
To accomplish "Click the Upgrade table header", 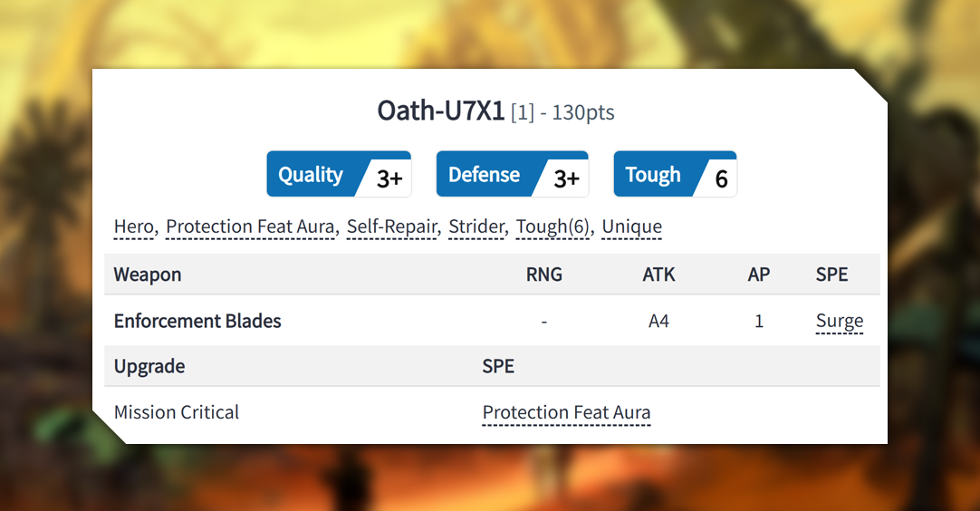I will [149, 366].
